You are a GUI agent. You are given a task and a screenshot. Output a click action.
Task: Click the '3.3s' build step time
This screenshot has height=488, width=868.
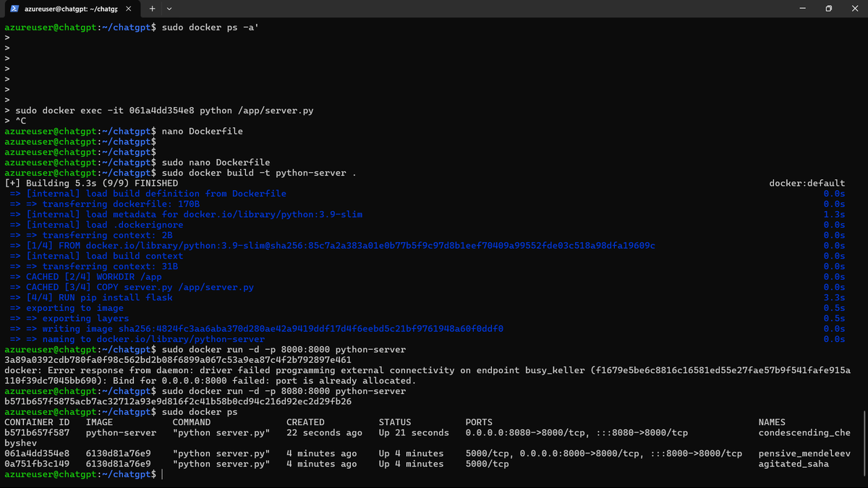tap(834, 298)
